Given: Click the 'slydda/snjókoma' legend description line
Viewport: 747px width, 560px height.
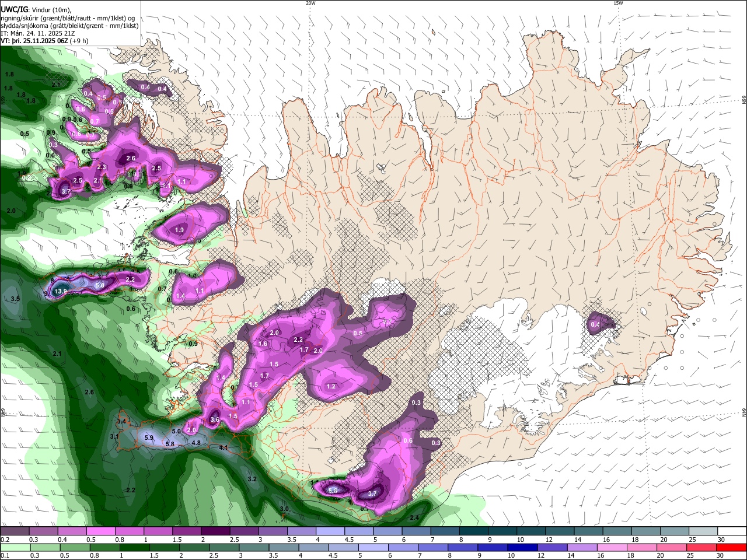Looking at the screenshot, I should tap(69, 26).
